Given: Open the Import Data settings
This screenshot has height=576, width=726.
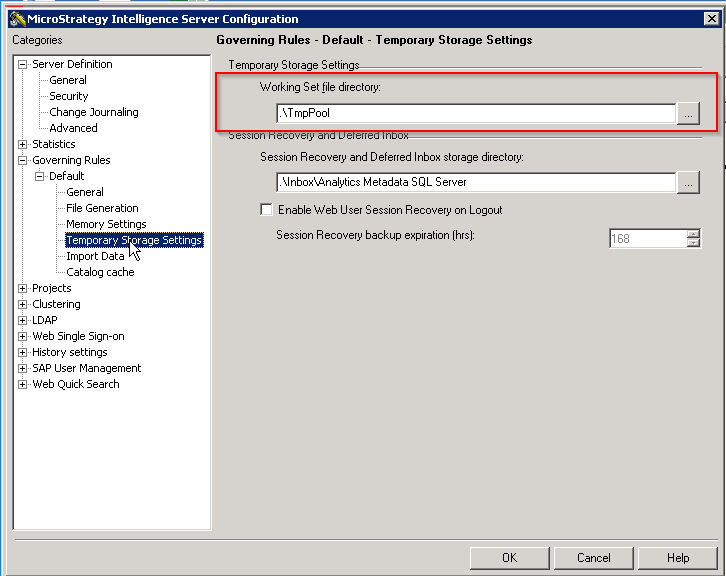Looking at the screenshot, I should [x=95, y=256].
